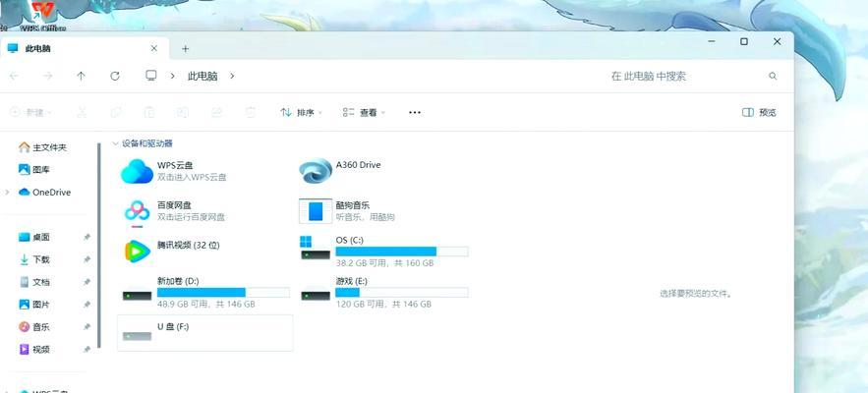Select the OS (C:) drive icon
Screen dimensions: 868x393
pos(315,248)
